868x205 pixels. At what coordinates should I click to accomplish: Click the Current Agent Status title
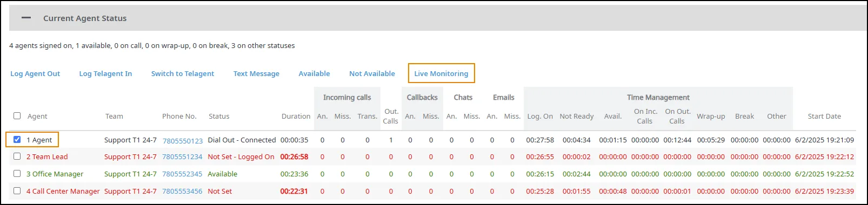coord(85,18)
